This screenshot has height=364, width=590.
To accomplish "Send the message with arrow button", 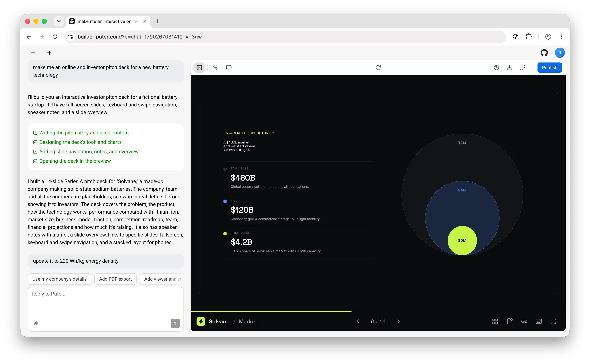I will [175, 323].
